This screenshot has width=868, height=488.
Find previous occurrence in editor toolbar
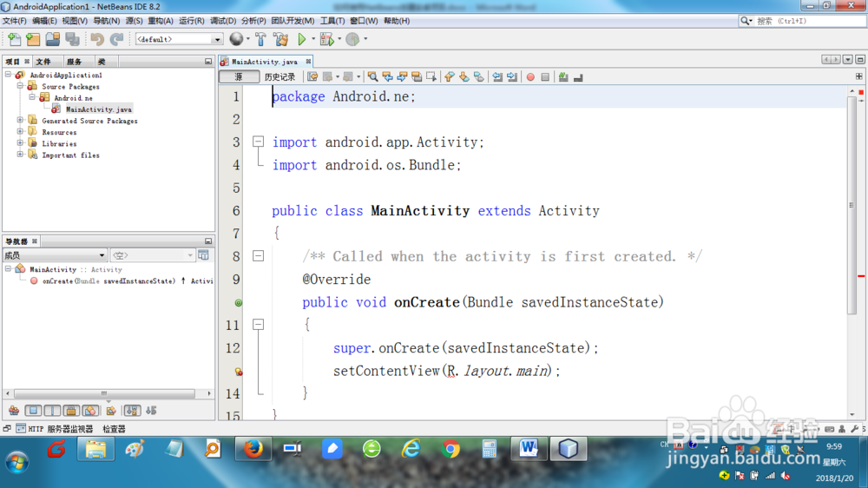click(387, 77)
